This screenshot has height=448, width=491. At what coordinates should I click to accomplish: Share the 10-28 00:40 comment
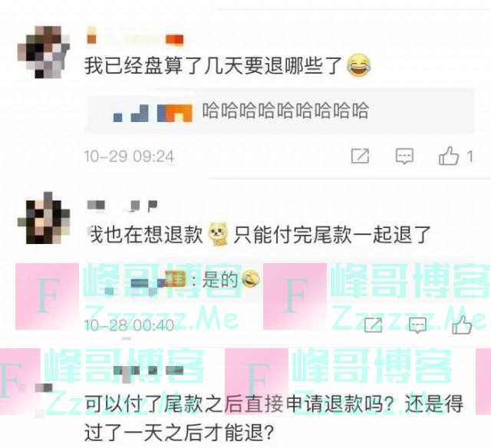point(374,324)
